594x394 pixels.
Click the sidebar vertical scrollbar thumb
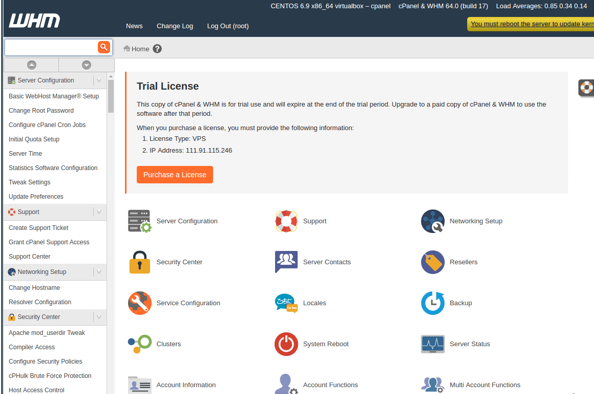(x=111, y=96)
